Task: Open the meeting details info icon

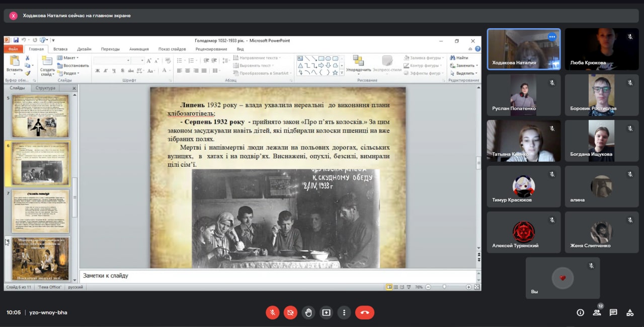Action: (580, 312)
